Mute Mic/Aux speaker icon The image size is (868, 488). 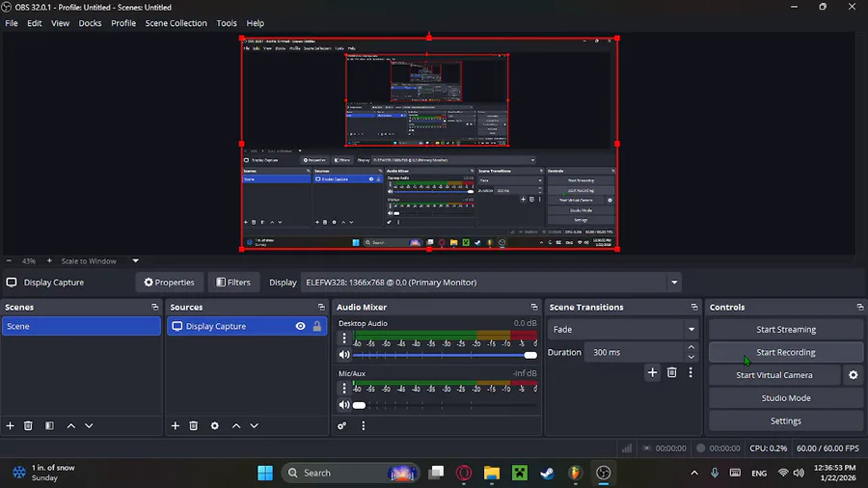[x=344, y=405]
